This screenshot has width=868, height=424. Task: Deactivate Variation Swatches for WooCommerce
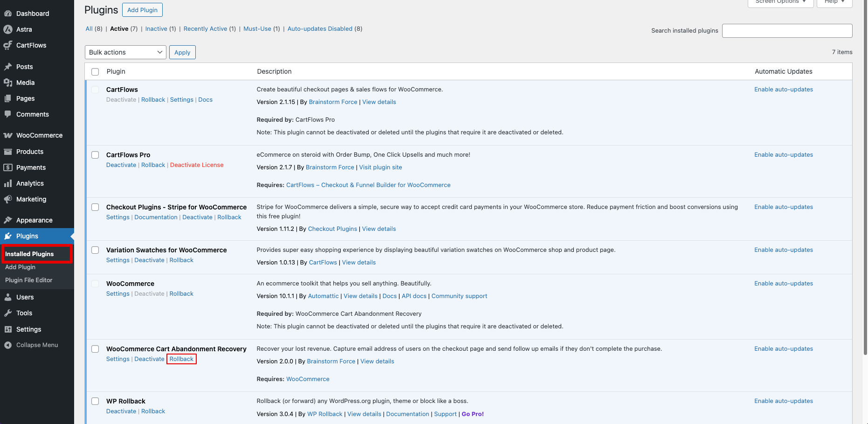(x=149, y=260)
